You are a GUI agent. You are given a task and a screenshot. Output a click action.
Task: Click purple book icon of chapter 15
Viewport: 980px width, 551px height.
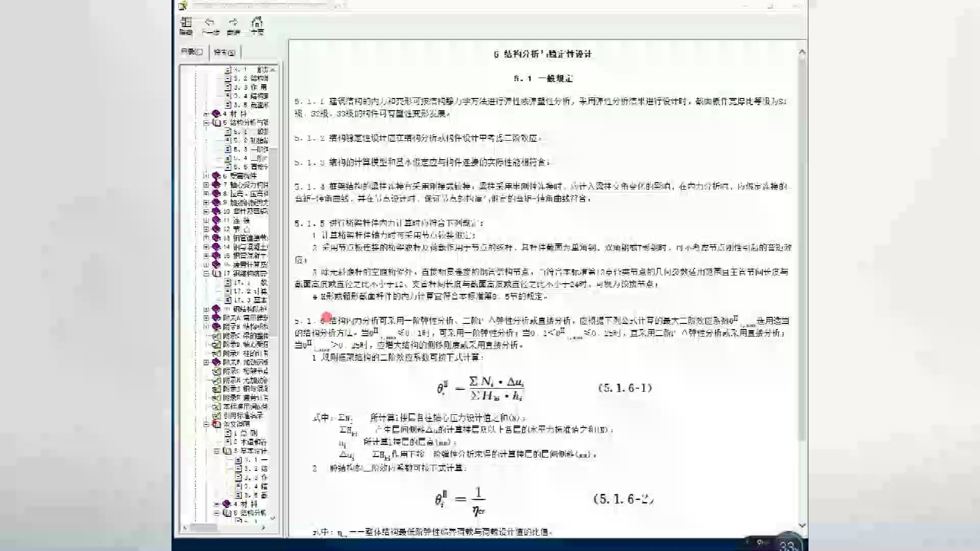tap(216, 256)
